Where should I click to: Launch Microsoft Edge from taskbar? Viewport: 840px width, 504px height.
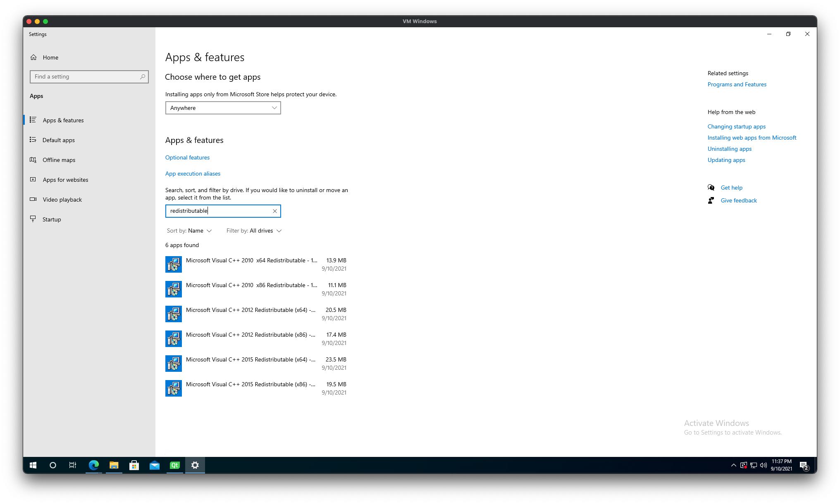(x=94, y=465)
